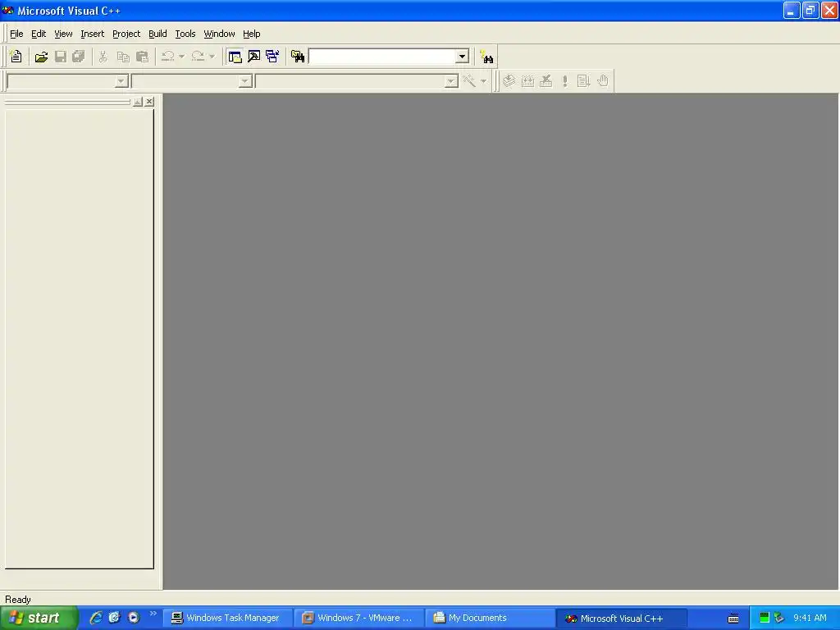Expand the Undo history dropdown arrow

tap(181, 57)
